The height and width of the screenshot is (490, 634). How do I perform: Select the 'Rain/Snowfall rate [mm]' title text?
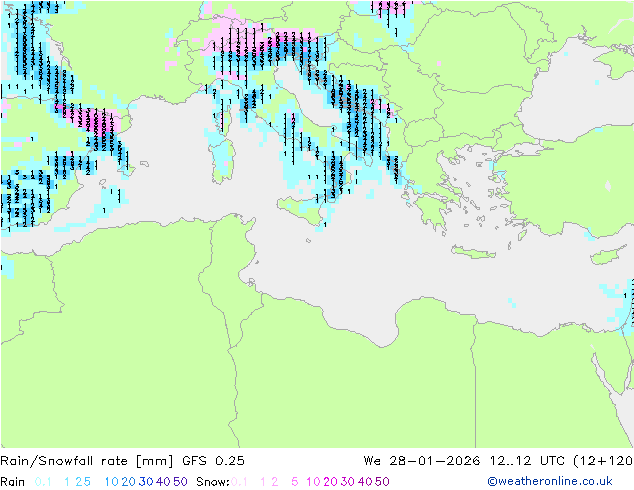[x=87, y=461]
